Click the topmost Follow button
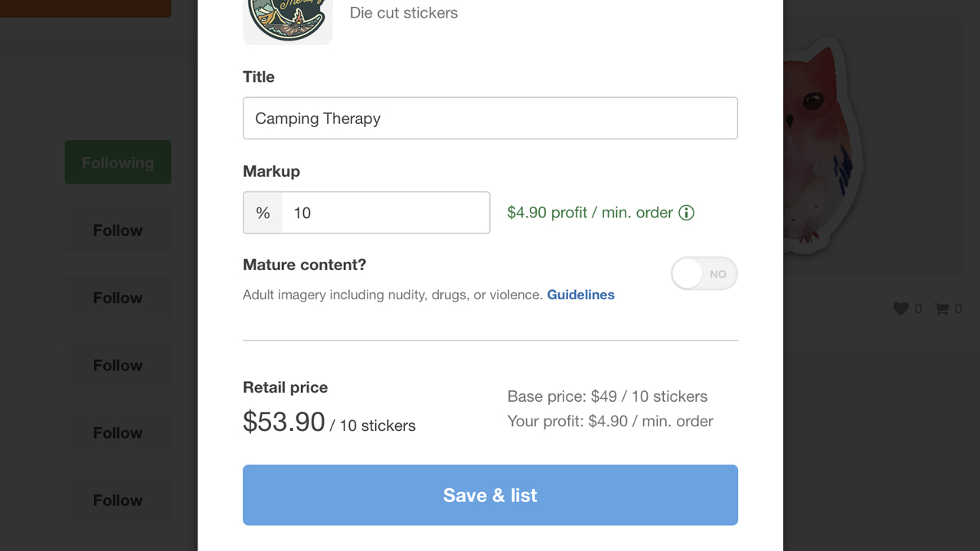 coord(118,230)
